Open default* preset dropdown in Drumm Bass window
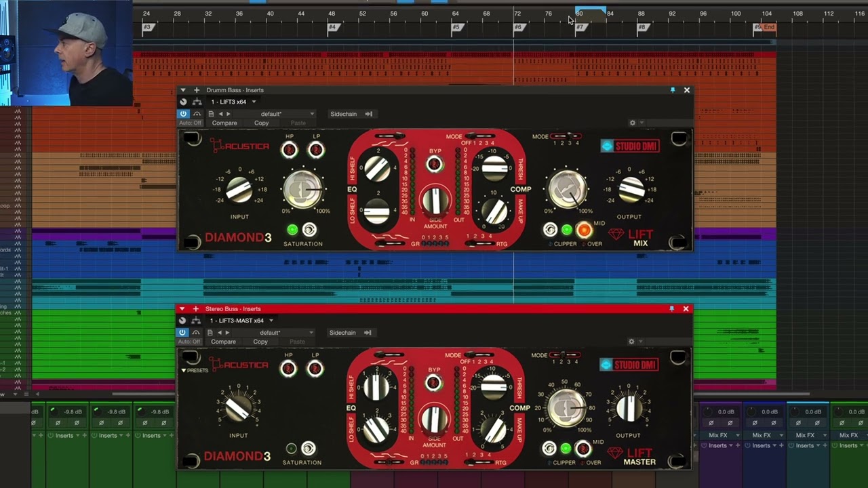Image resolution: width=868 pixels, height=488 pixels. click(x=275, y=114)
